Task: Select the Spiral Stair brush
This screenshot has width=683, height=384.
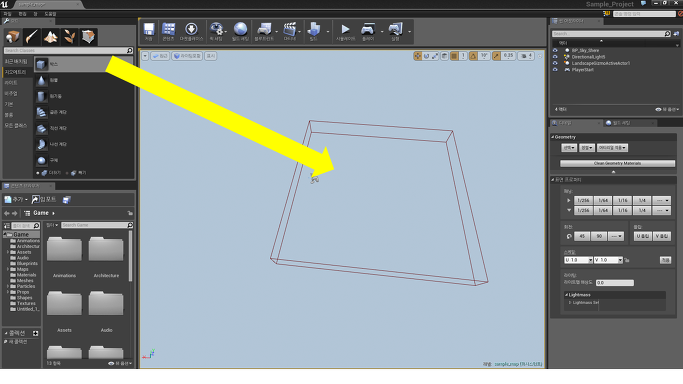Action: (x=84, y=144)
